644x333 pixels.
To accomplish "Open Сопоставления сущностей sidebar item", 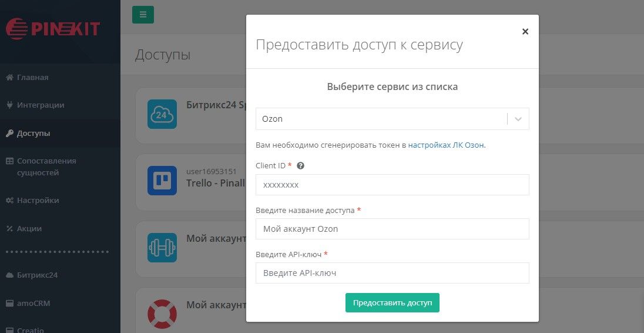I will click(46, 167).
